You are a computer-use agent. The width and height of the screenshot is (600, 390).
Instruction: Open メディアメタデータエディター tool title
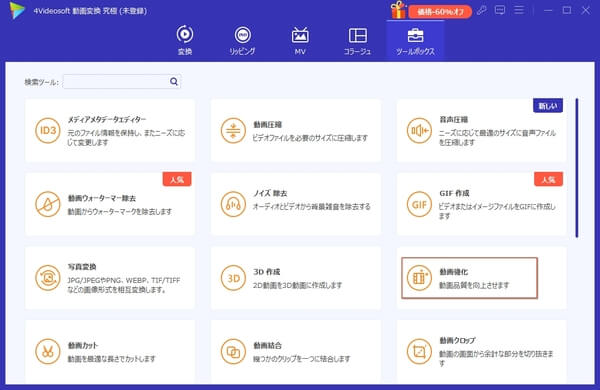(x=107, y=119)
